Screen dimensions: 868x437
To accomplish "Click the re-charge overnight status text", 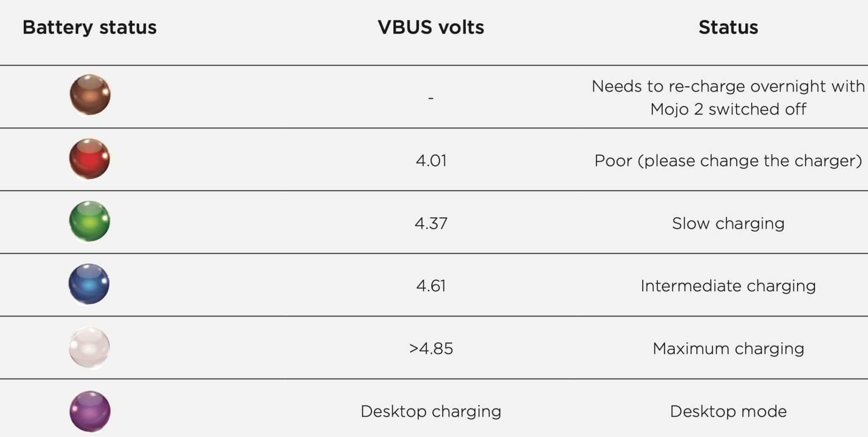I will [x=728, y=98].
